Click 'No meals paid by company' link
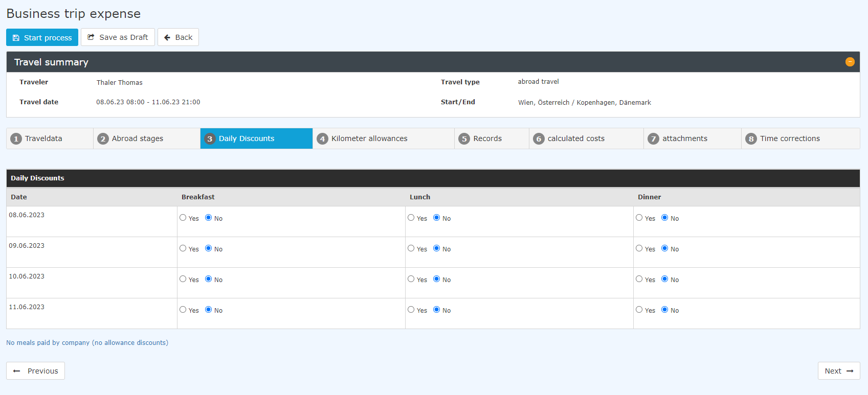 click(x=87, y=343)
